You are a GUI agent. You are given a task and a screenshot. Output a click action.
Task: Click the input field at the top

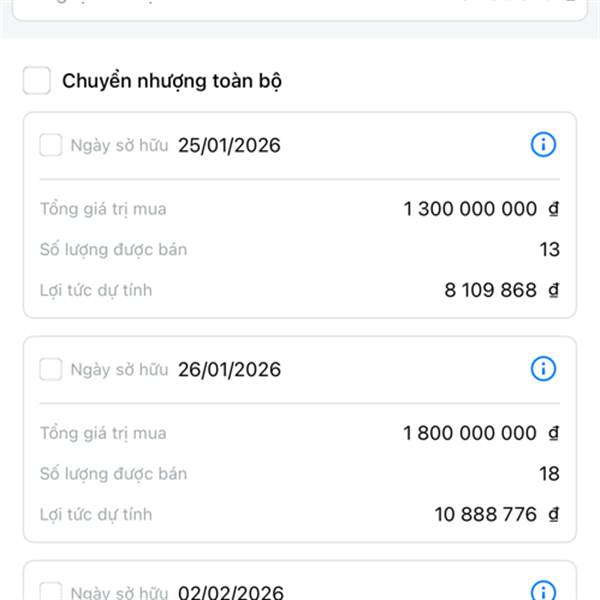point(300,8)
